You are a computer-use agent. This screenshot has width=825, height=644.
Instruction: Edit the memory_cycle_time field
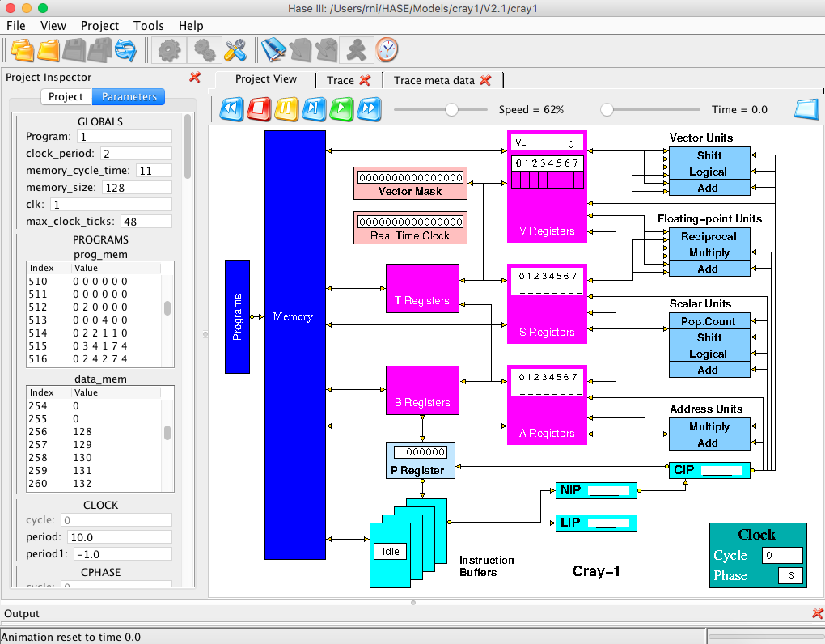154,171
